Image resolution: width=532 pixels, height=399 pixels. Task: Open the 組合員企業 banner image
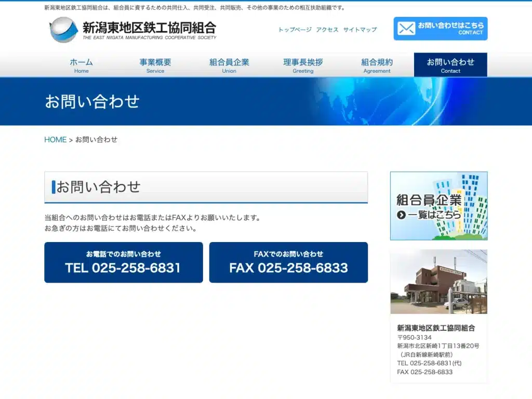tap(438, 206)
